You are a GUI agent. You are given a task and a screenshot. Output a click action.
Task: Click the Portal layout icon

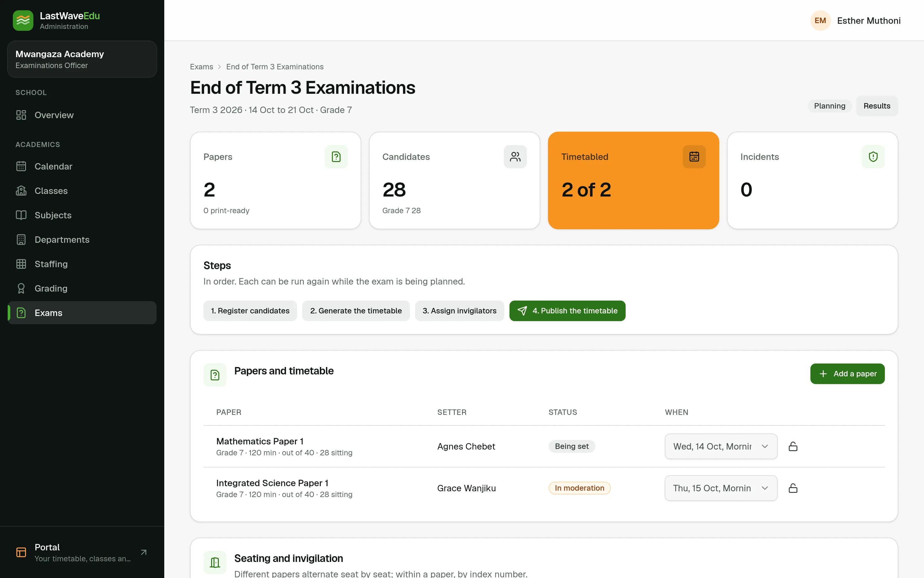click(x=21, y=552)
